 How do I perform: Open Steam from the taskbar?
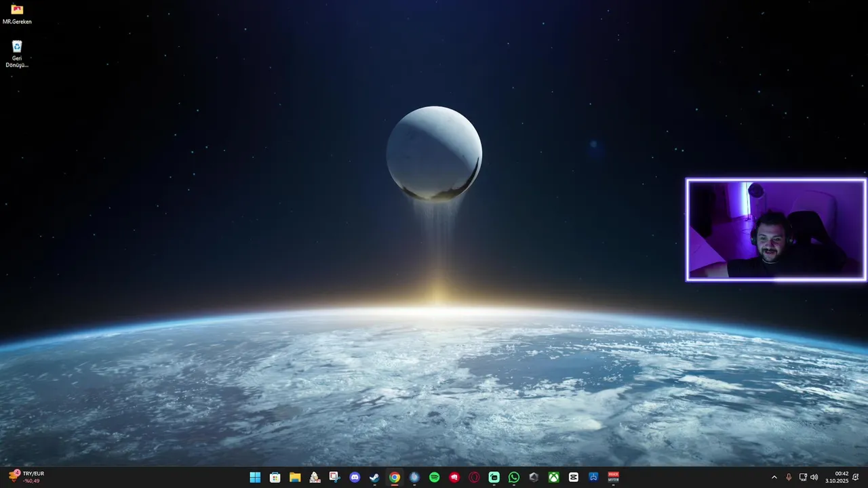click(374, 477)
